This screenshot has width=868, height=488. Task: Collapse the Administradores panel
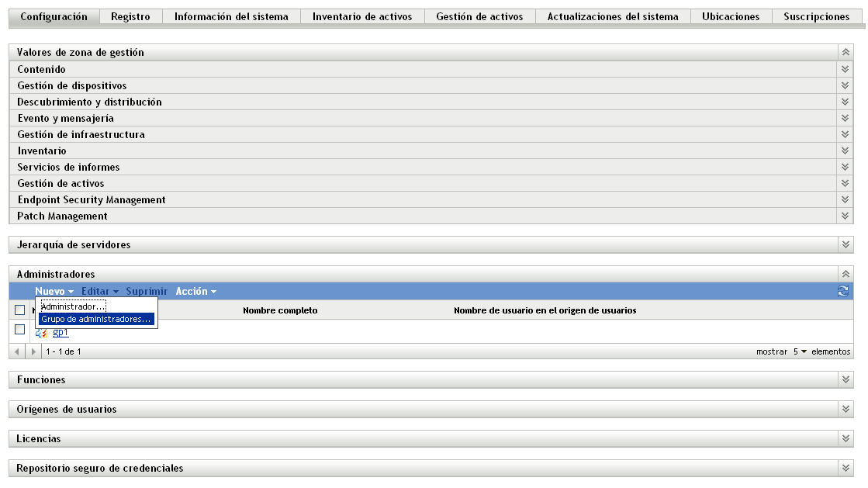click(846, 273)
